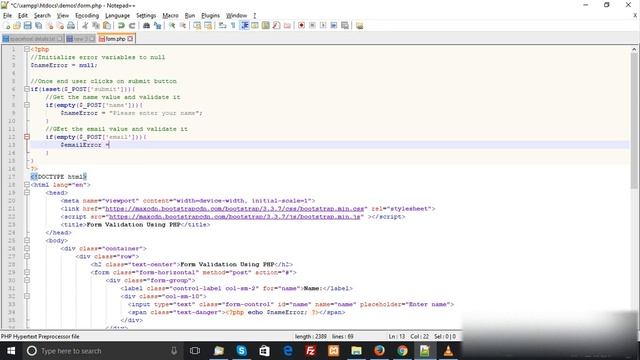The width and height of the screenshot is (640, 360).
Task: Open the File menu
Action: click(7, 16)
